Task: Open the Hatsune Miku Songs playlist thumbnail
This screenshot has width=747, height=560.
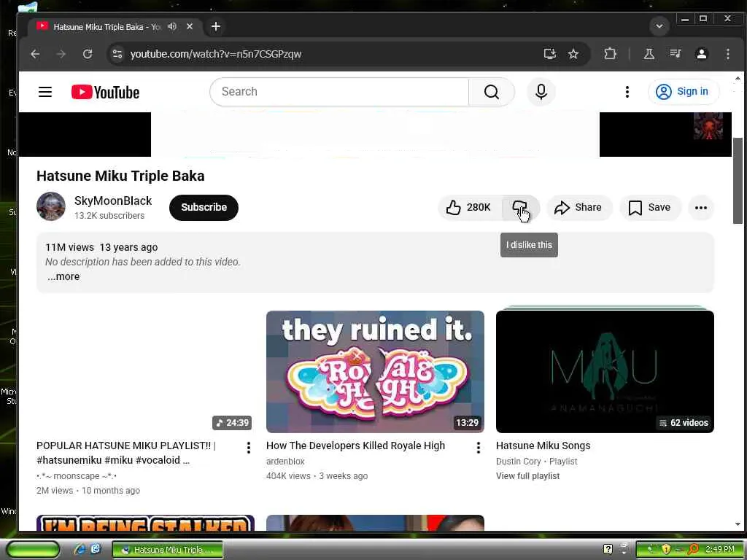Action: (605, 371)
